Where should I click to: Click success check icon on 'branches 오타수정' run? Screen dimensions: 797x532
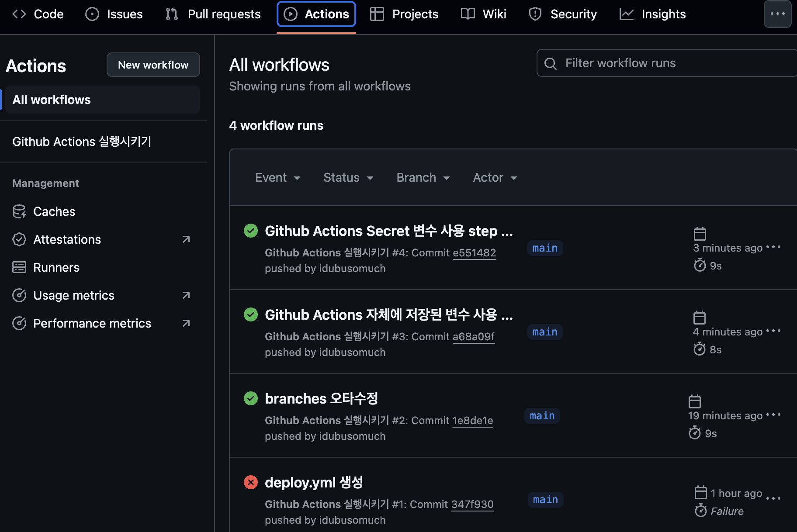[x=251, y=398]
